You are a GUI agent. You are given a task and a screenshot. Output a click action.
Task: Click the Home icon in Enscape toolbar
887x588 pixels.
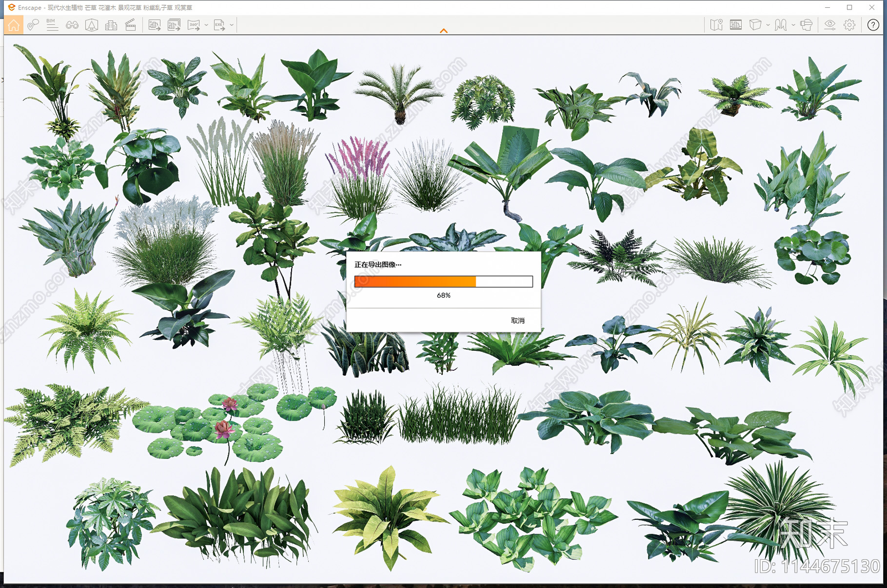point(14,25)
